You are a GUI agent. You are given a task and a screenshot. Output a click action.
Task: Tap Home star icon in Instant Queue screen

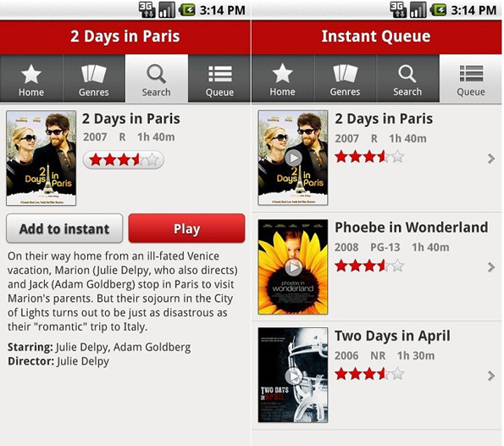point(283,74)
